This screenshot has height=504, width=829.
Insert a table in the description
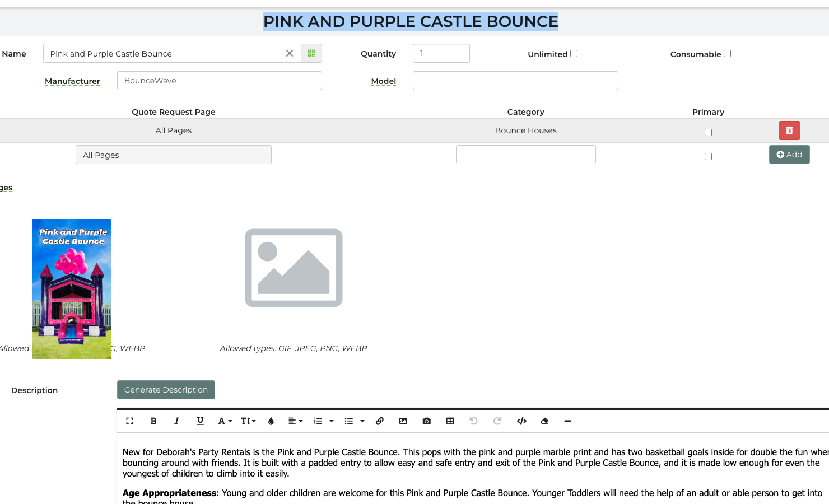450,421
